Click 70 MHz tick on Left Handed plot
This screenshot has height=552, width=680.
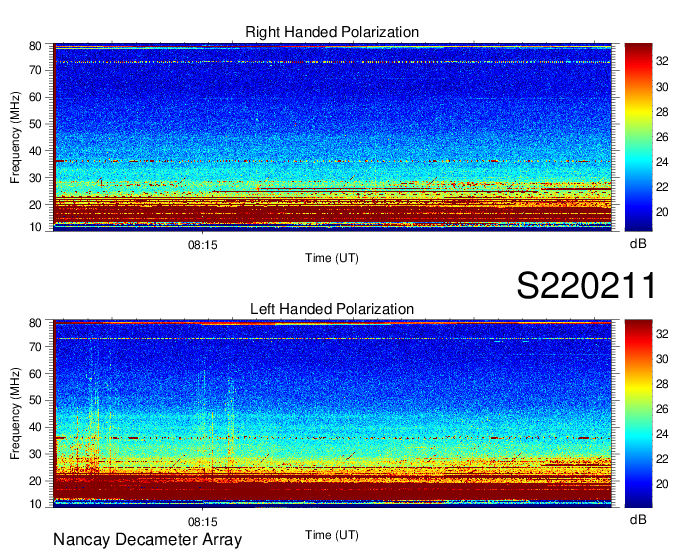35,346
